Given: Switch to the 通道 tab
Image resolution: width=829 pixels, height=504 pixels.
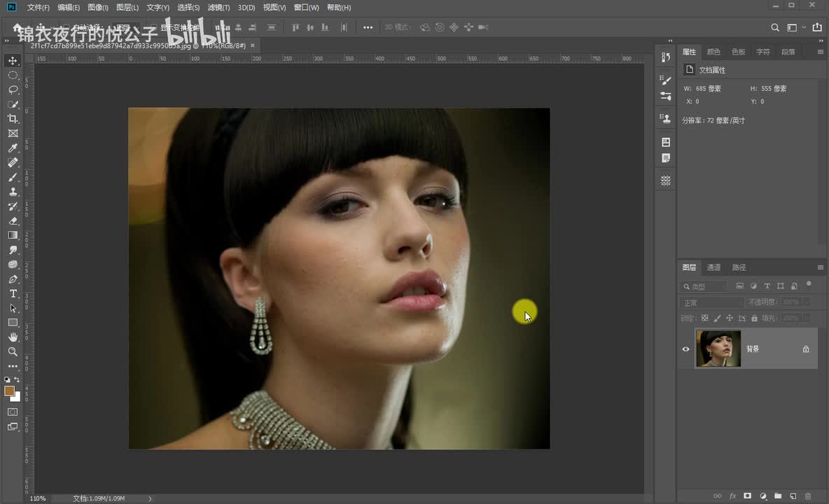Looking at the screenshot, I should [x=713, y=267].
